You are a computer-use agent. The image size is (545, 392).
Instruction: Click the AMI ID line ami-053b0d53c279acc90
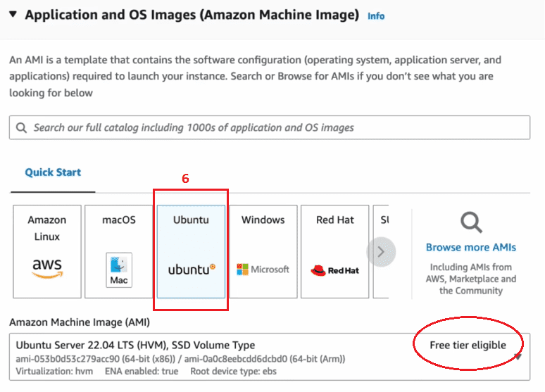(180, 359)
